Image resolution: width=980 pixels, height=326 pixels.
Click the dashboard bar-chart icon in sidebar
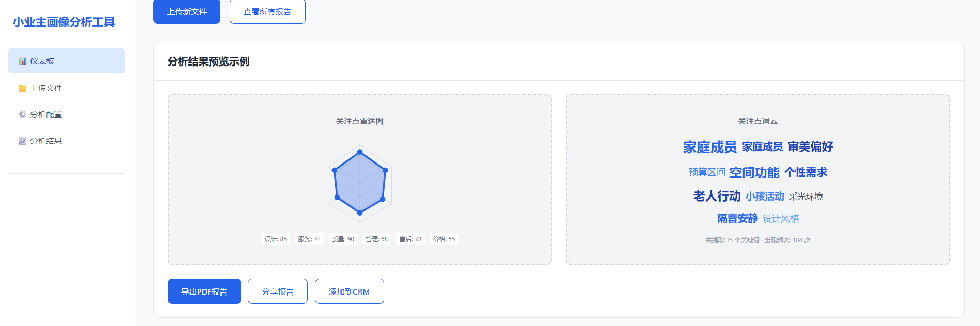point(22,61)
